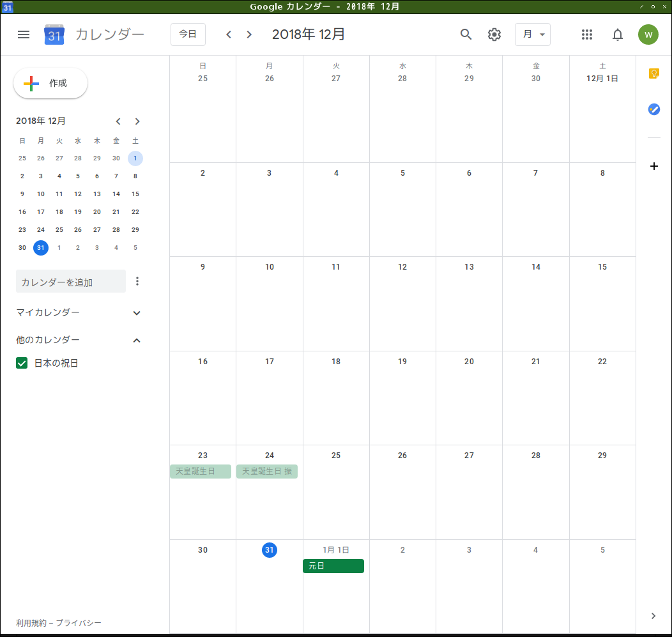Click date 30 in last week row

pyautogui.click(x=202, y=550)
